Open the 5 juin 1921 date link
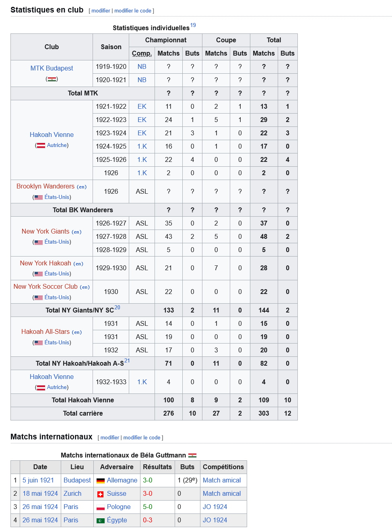 coord(38,480)
